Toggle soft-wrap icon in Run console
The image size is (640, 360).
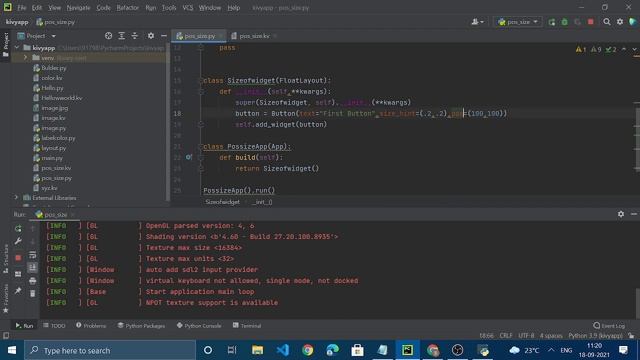click(33, 255)
